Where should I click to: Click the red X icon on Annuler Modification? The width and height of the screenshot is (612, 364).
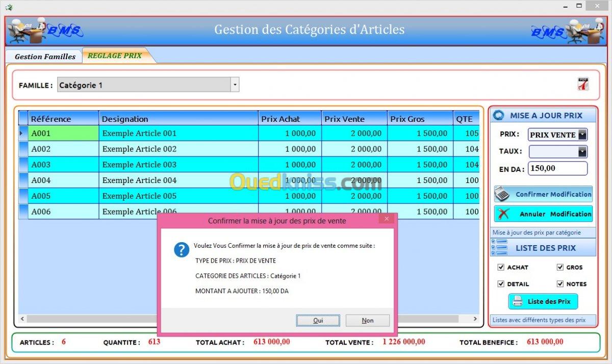[502, 214]
